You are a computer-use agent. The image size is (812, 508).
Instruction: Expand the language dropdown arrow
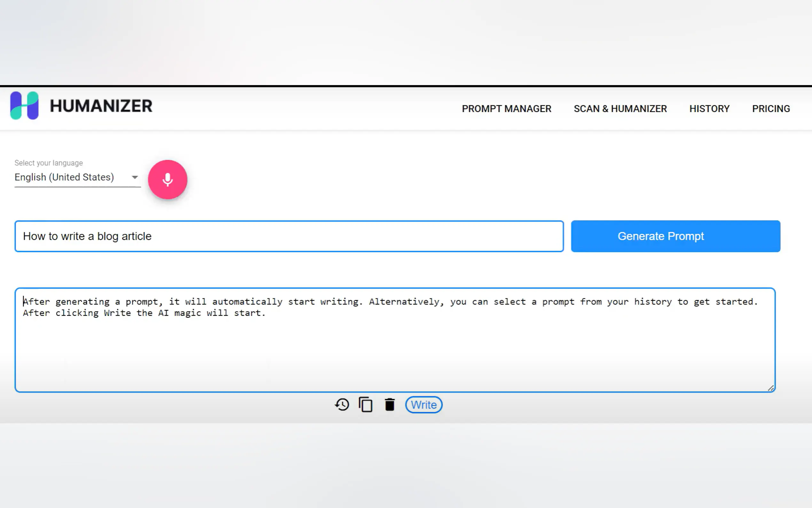tap(135, 178)
